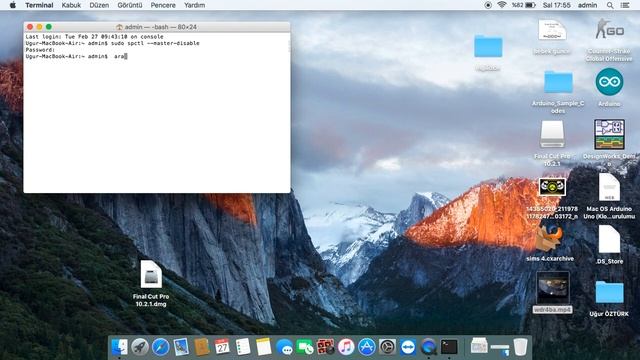Open Messages speech bubble icon

pyautogui.click(x=284, y=347)
